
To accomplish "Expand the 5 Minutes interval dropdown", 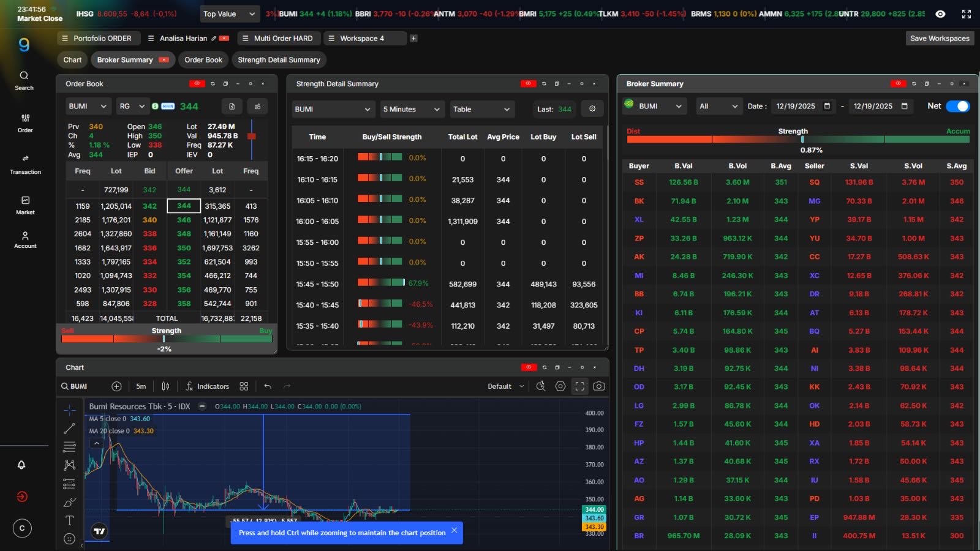I will tap(412, 109).
